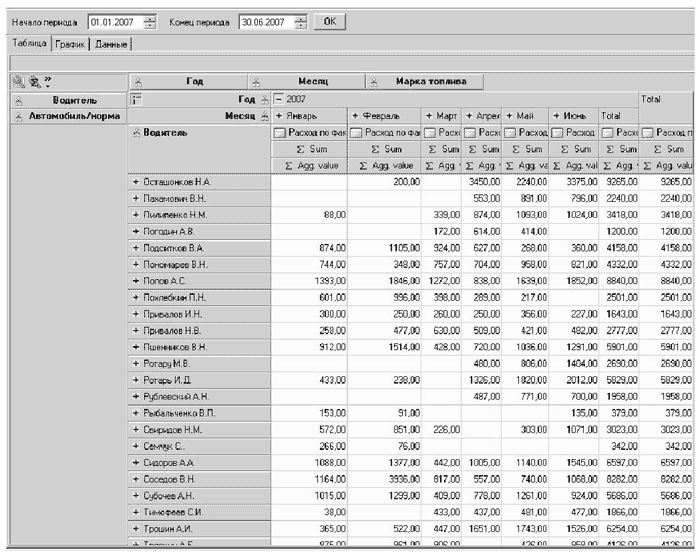Click the Марка топлива dimension button

(x=425, y=82)
